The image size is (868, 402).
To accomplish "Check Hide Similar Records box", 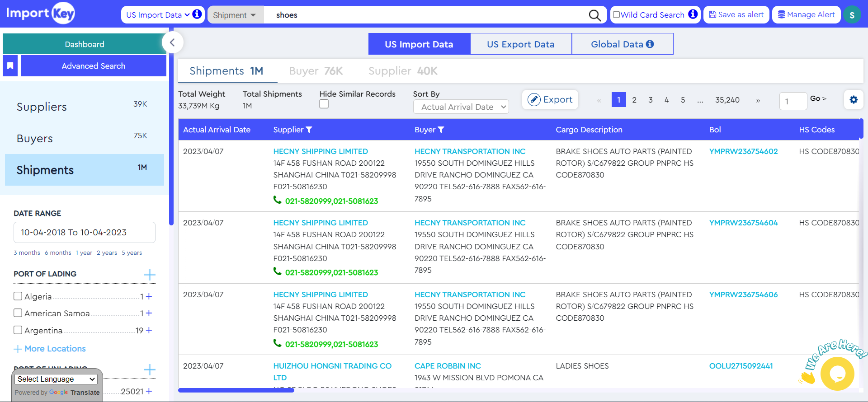I will (x=324, y=104).
